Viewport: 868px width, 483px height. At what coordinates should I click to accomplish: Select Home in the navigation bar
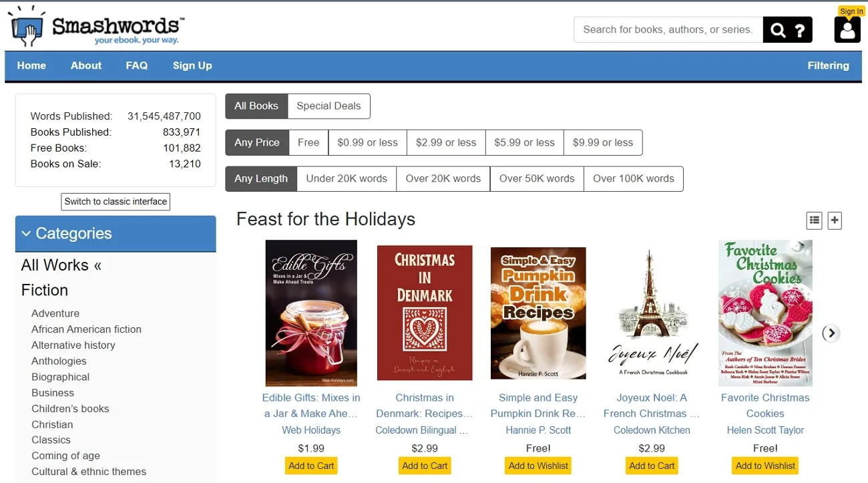click(x=31, y=65)
